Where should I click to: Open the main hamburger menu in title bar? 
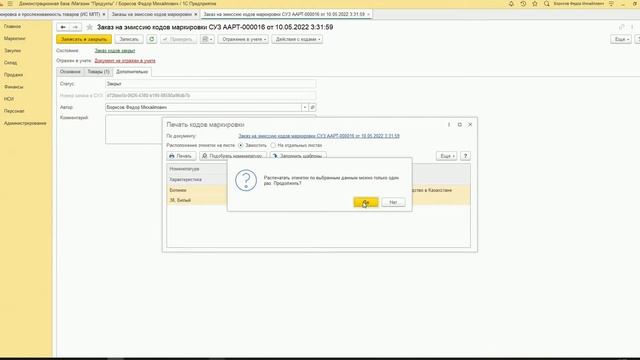10,4
